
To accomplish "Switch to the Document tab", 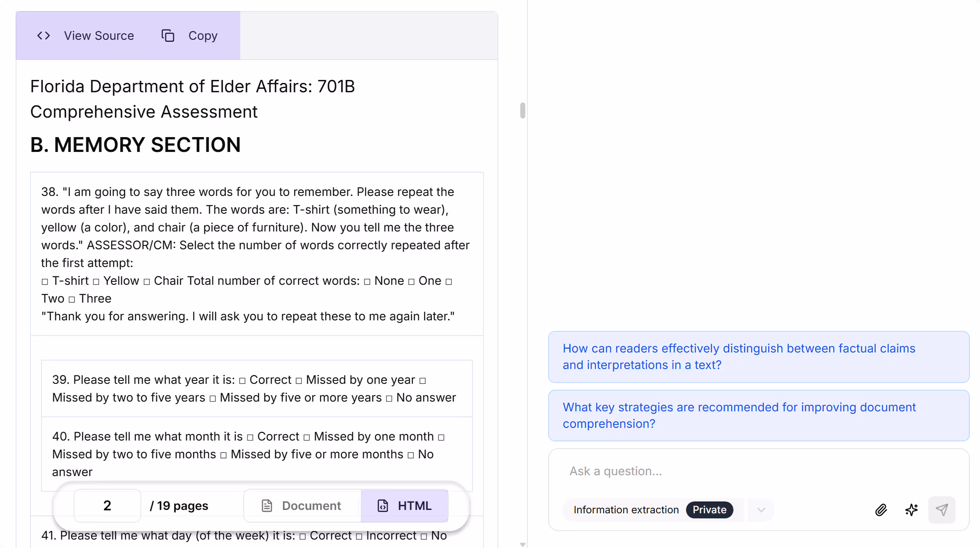I will (x=302, y=506).
